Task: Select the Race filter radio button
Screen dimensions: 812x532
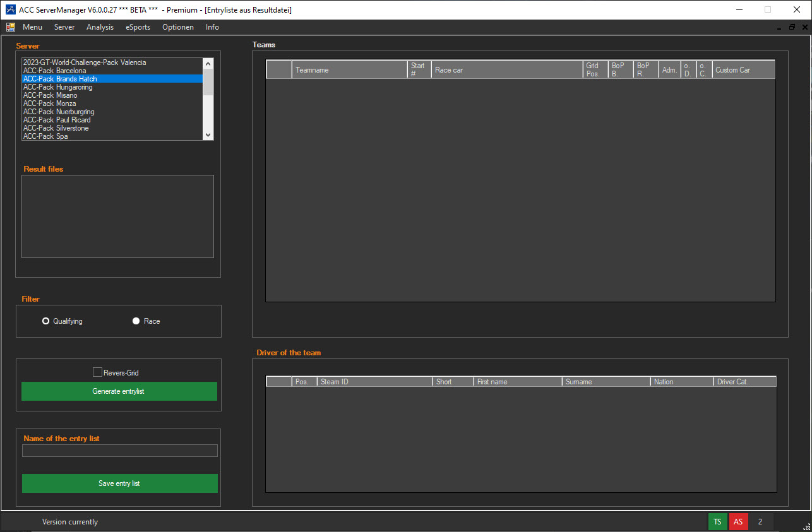Action: coord(136,321)
